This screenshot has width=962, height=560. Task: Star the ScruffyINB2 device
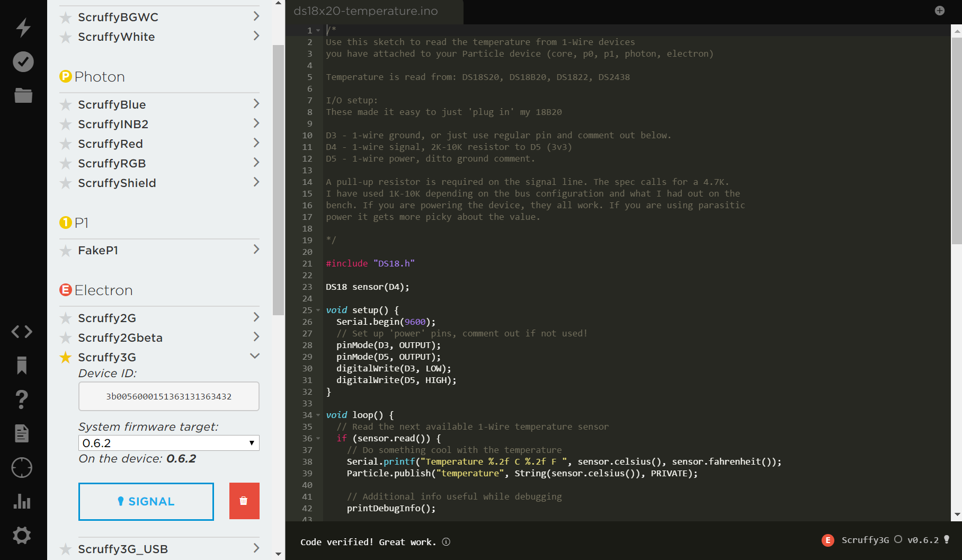point(66,125)
